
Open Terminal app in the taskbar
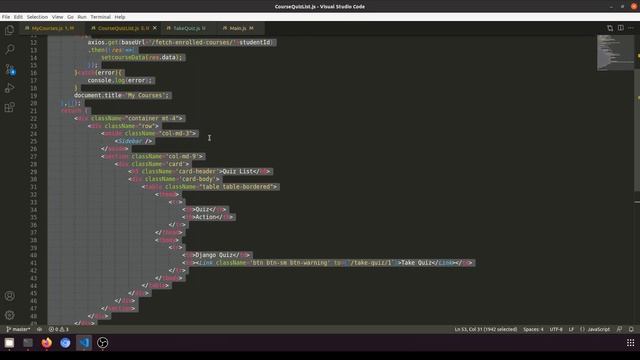point(28,343)
